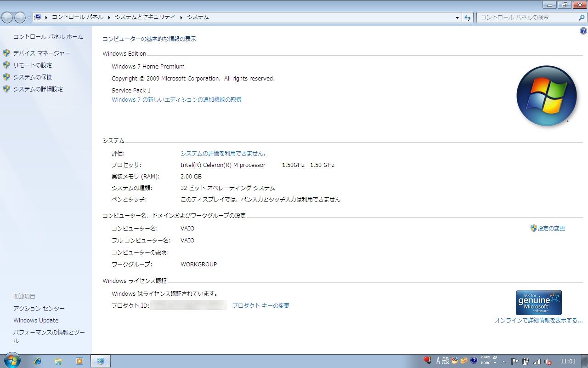This screenshot has width=588, height=368.
Task: Show hidden tray icons arrow
Action: (x=504, y=362)
